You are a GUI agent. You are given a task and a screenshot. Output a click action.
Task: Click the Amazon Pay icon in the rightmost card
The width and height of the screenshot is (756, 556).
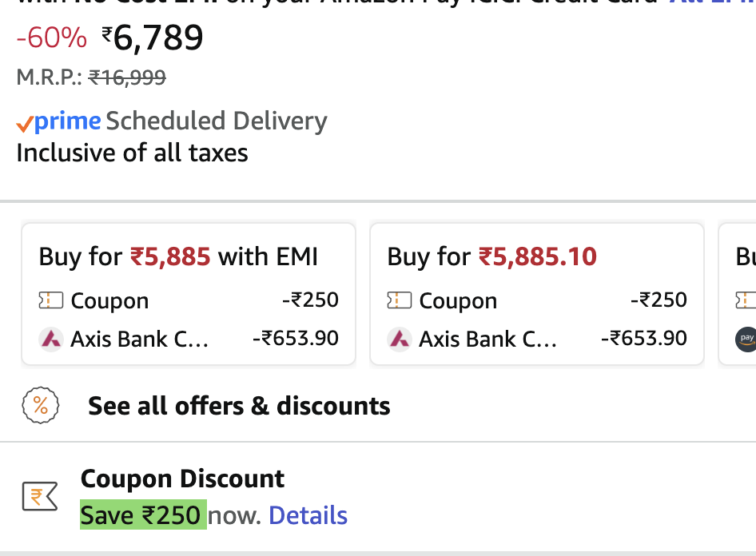[x=746, y=339]
